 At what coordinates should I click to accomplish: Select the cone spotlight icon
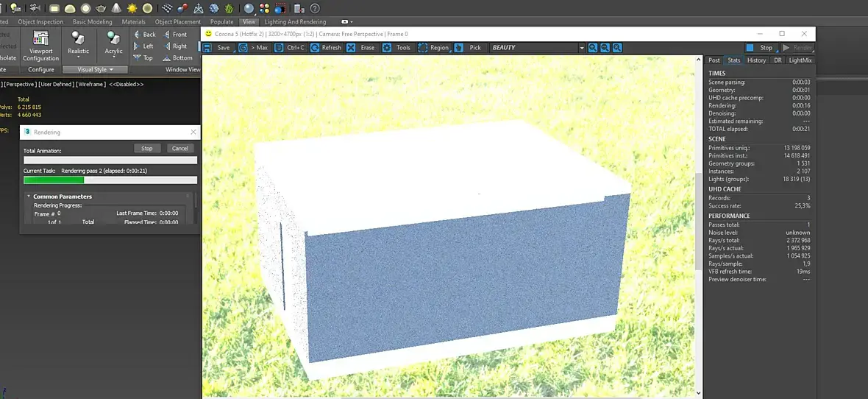(x=116, y=8)
